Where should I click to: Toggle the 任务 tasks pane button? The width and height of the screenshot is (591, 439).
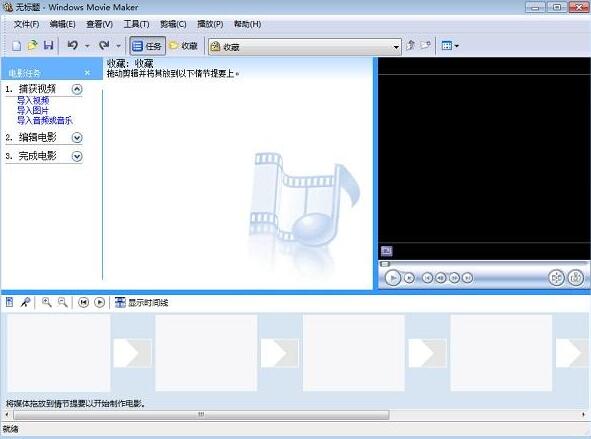pos(147,46)
